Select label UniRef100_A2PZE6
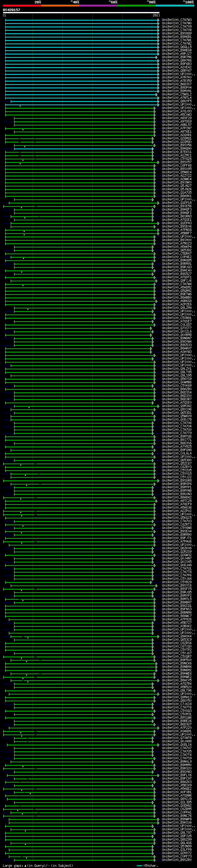The height and width of the screenshot is (868, 197). point(177,304)
